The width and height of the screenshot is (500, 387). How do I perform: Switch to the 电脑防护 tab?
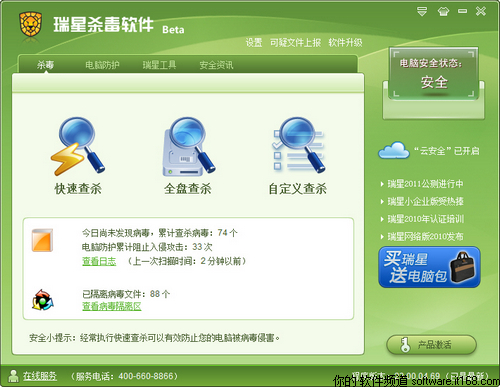point(102,65)
